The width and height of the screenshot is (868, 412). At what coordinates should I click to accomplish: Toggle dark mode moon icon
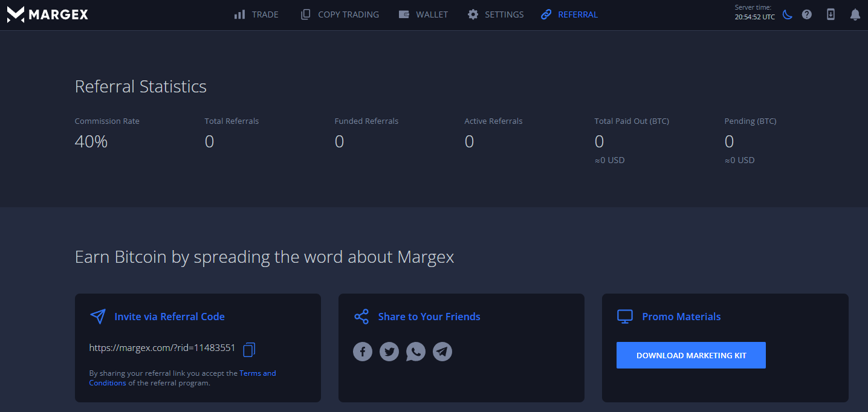tap(787, 14)
